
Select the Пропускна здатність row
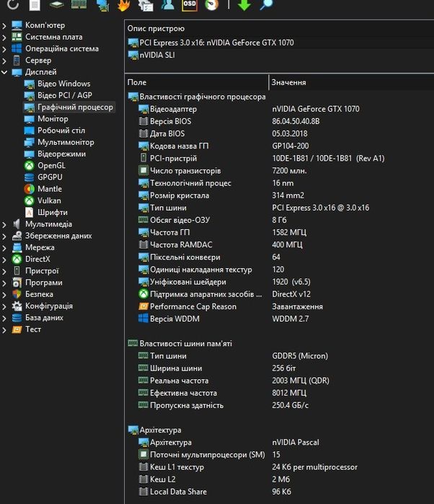click(280, 405)
